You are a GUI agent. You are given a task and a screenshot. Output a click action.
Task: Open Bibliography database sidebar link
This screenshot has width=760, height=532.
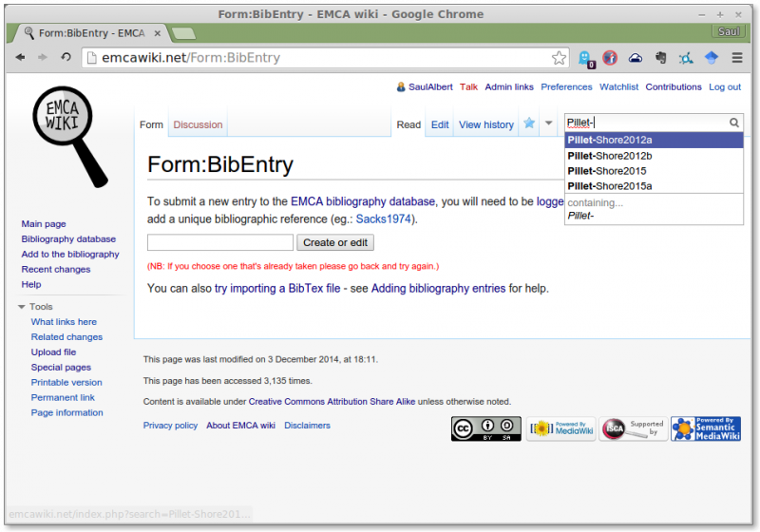pos(68,238)
